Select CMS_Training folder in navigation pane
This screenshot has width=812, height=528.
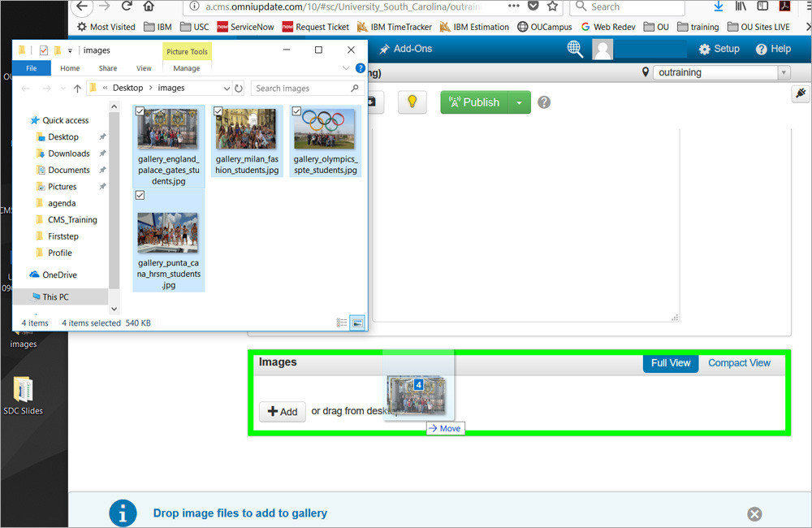pyautogui.click(x=72, y=219)
